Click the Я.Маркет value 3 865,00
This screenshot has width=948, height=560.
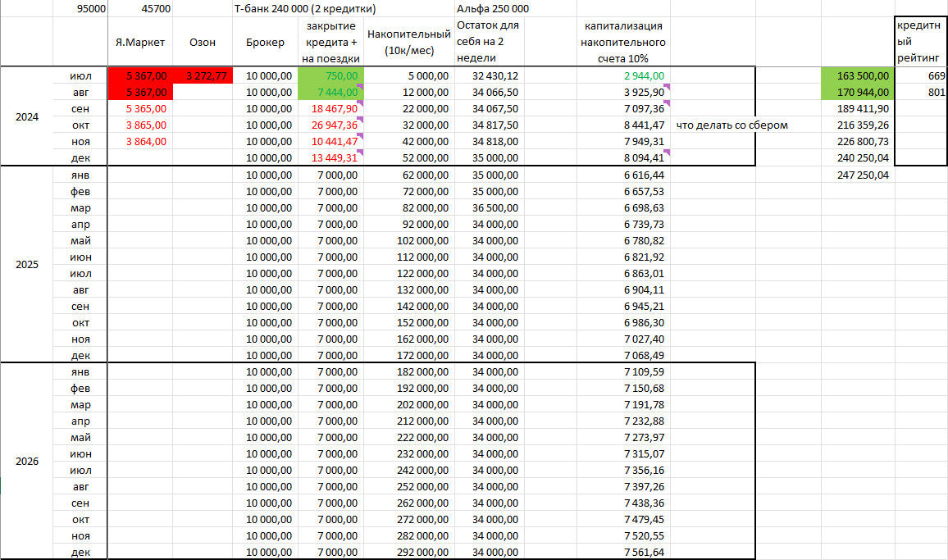coord(140,125)
